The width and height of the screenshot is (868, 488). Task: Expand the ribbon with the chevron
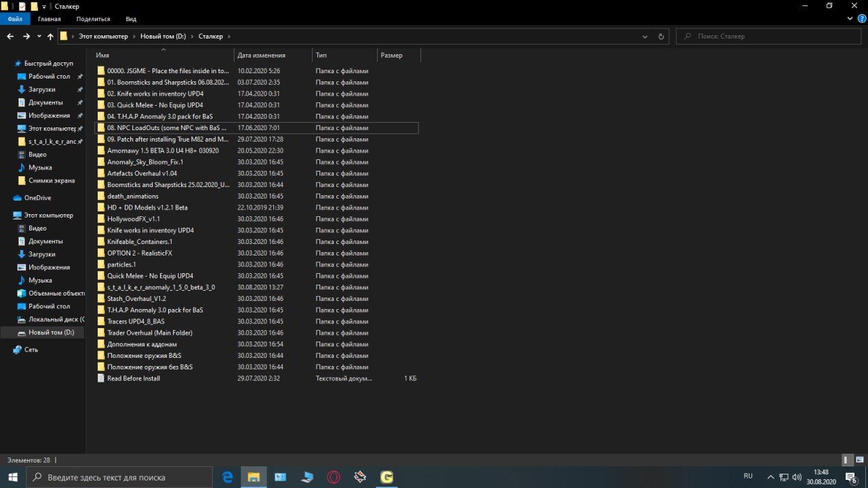click(x=849, y=19)
